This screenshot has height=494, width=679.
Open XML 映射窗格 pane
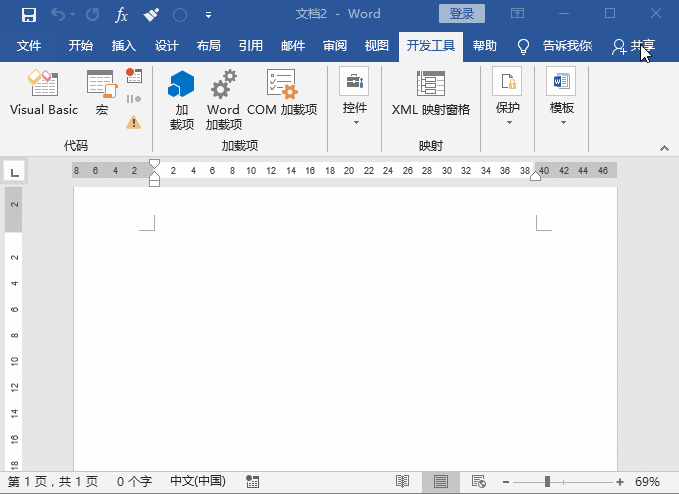[431, 93]
